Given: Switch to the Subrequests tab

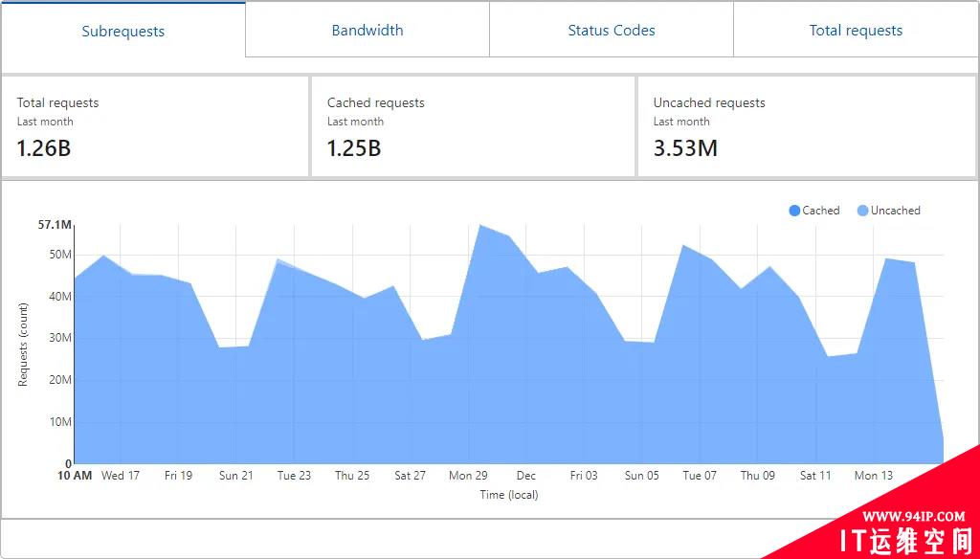Looking at the screenshot, I should (x=123, y=30).
